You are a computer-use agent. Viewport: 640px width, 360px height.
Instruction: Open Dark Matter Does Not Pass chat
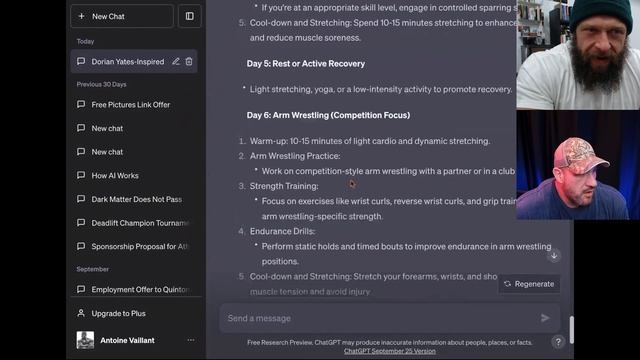pyautogui.click(x=137, y=199)
